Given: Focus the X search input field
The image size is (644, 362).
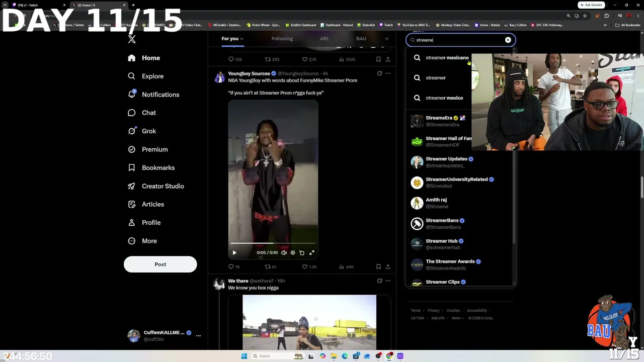Looking at the screenshot, I should pyautogui.click(x=460, y=40).
